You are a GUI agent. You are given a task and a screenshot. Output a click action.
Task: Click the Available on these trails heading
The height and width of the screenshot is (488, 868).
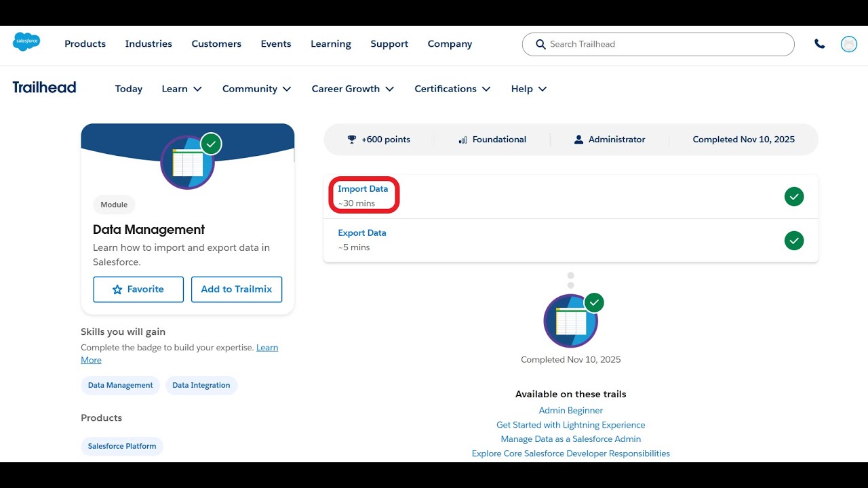571,394
